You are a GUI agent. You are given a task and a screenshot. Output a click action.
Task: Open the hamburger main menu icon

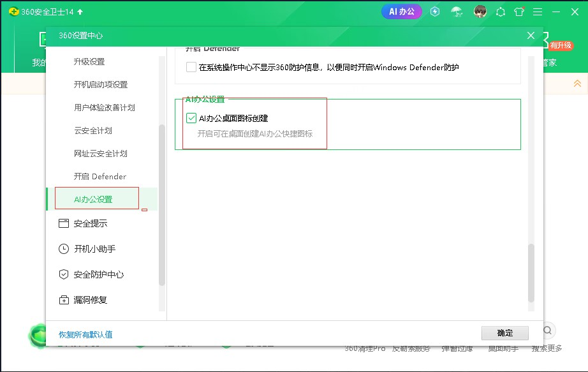coord(539,11)
